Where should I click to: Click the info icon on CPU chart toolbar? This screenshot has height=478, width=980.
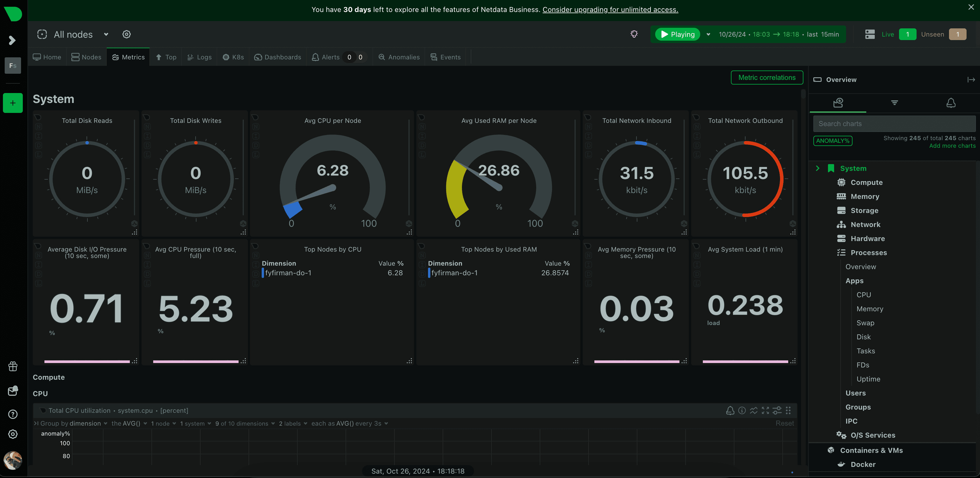741,410
